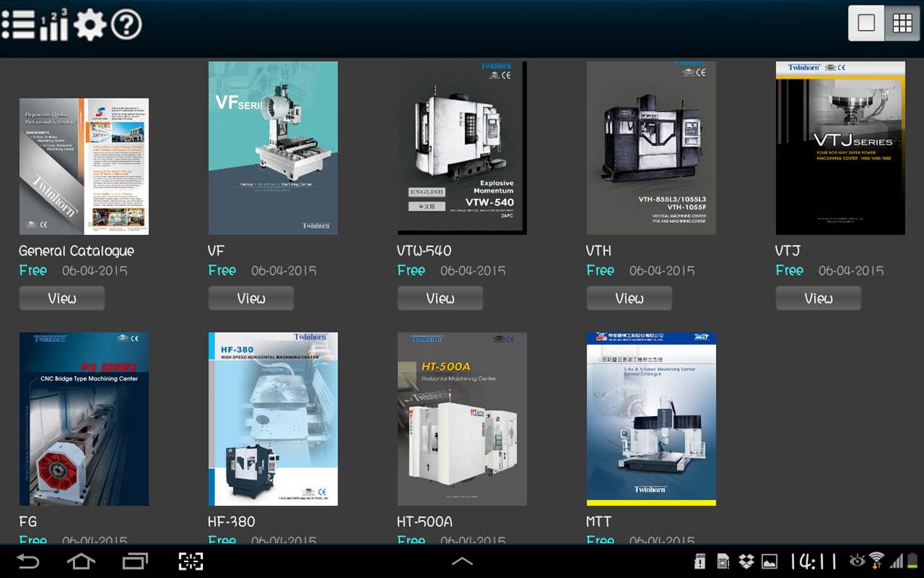View the VTJ catalogue
The width and height of the screenshot is (924, 578).
(819, 298)
